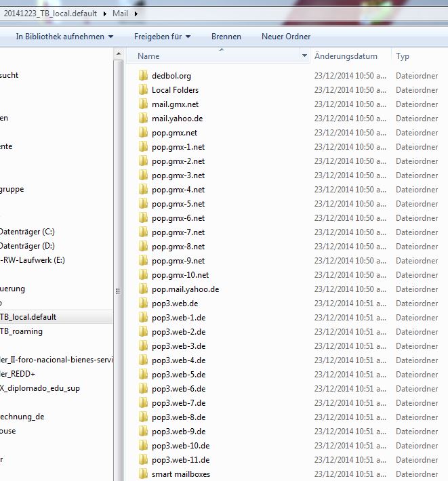Viewport: 448px width, 481px height.
Task: Click the Dateiordner type of smart mailboxes row
Action: pyautogui.click(x=417, y=474)
